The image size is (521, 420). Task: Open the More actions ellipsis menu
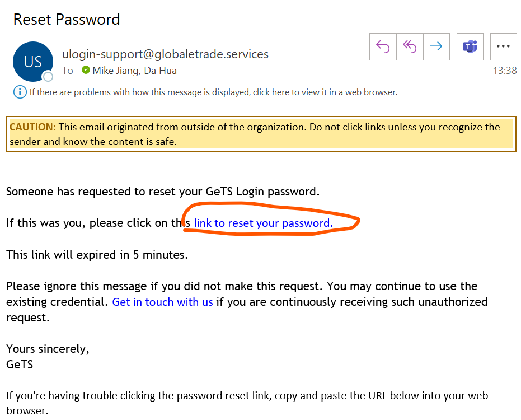503,46
